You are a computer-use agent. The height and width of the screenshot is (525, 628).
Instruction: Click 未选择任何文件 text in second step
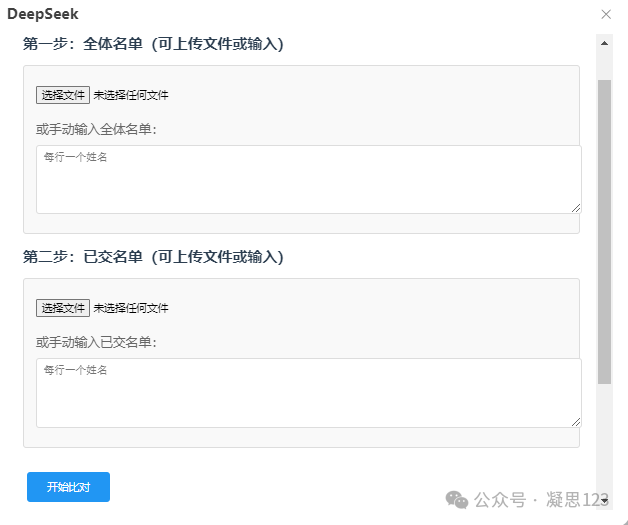tap(131, 308)
